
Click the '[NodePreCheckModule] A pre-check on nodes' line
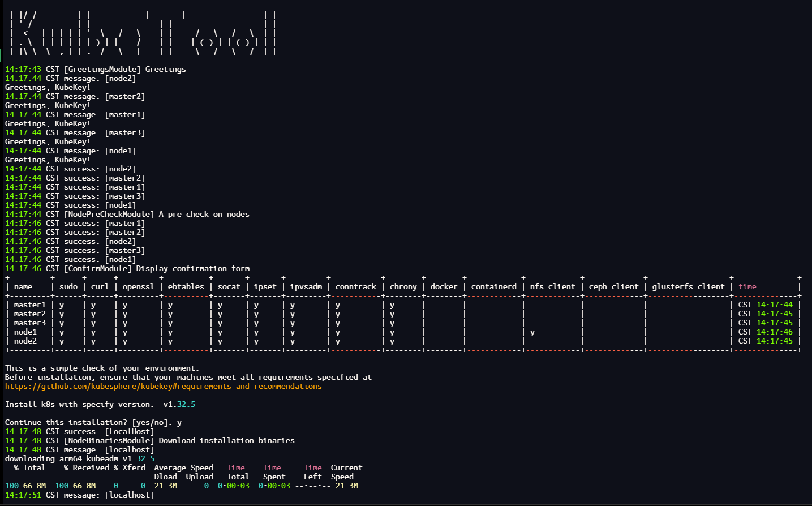tap(127, 214)
